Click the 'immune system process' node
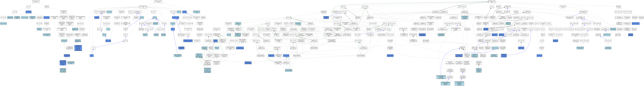Screen dimensions: 644x86 pos(563,7)
